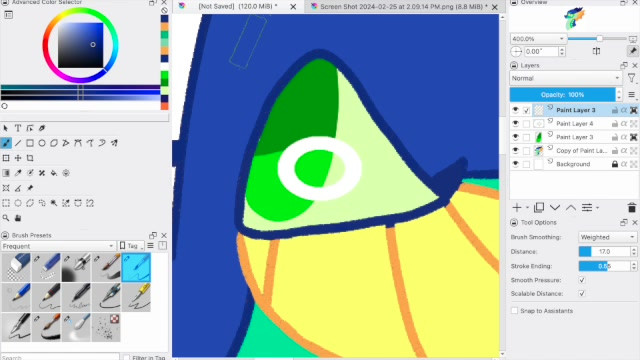Select the Measure tool

18,188
